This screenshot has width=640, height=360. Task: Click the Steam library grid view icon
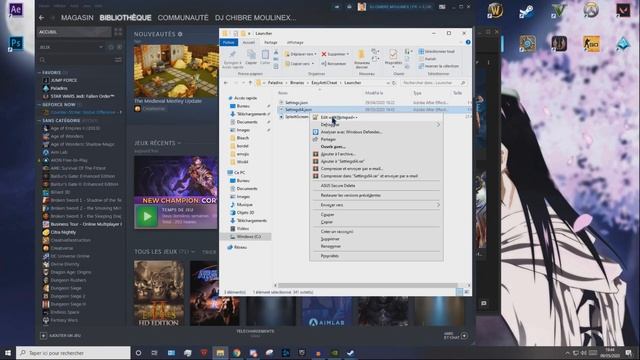118,32
